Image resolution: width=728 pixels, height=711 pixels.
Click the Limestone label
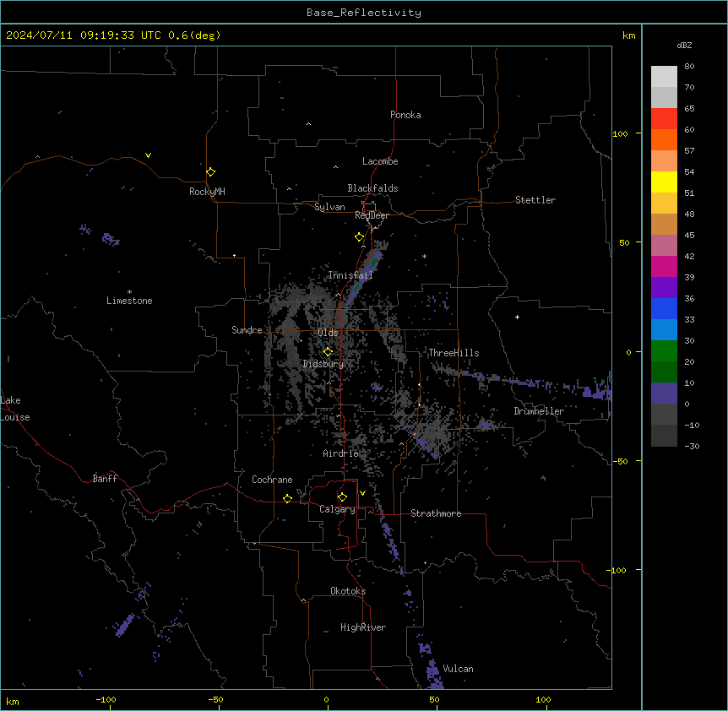pos(129,301)
